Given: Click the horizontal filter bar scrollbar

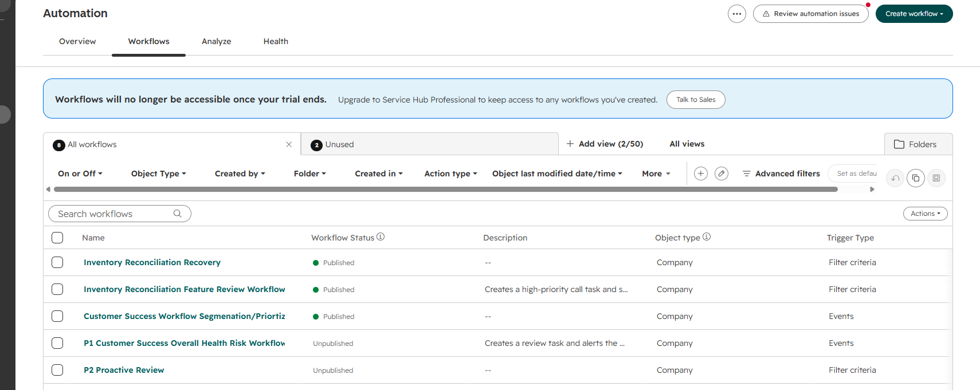Looking at the screenshot, I should 446,189.
